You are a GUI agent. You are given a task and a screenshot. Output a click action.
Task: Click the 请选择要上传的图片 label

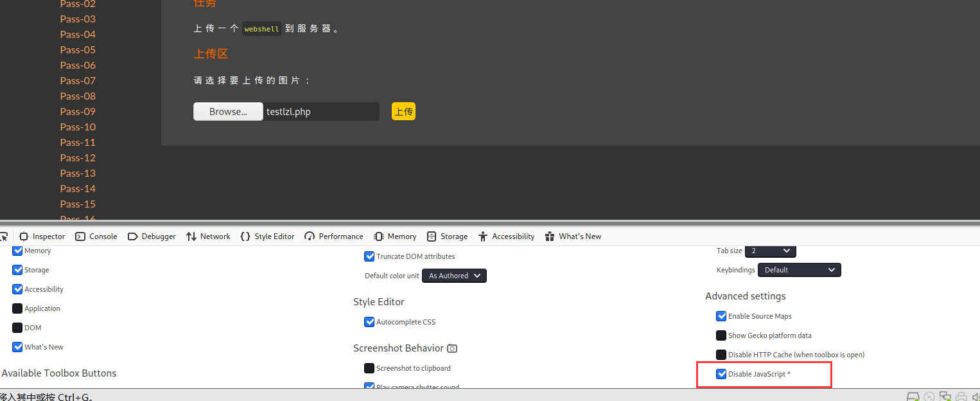tap(252, 81)
